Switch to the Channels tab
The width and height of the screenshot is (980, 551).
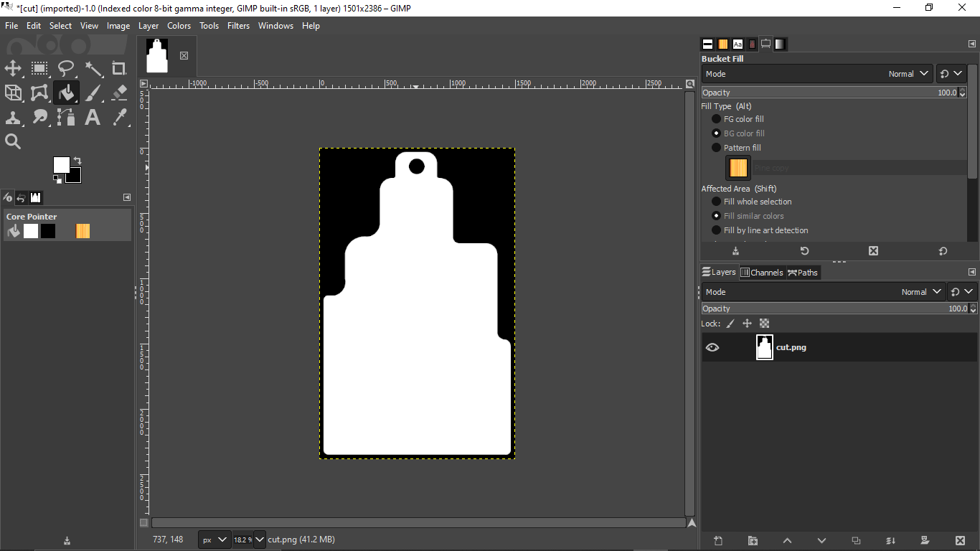coord(762,273)
